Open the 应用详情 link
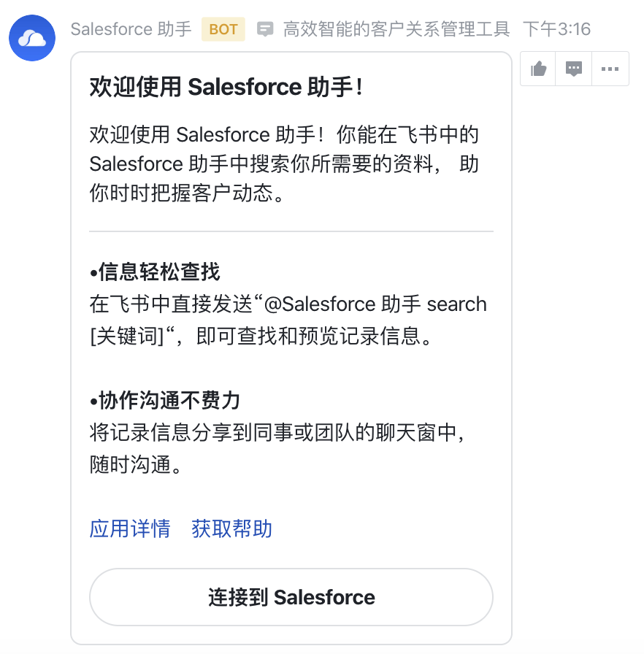This screenshot has width=644, height=654. [130, 529]
